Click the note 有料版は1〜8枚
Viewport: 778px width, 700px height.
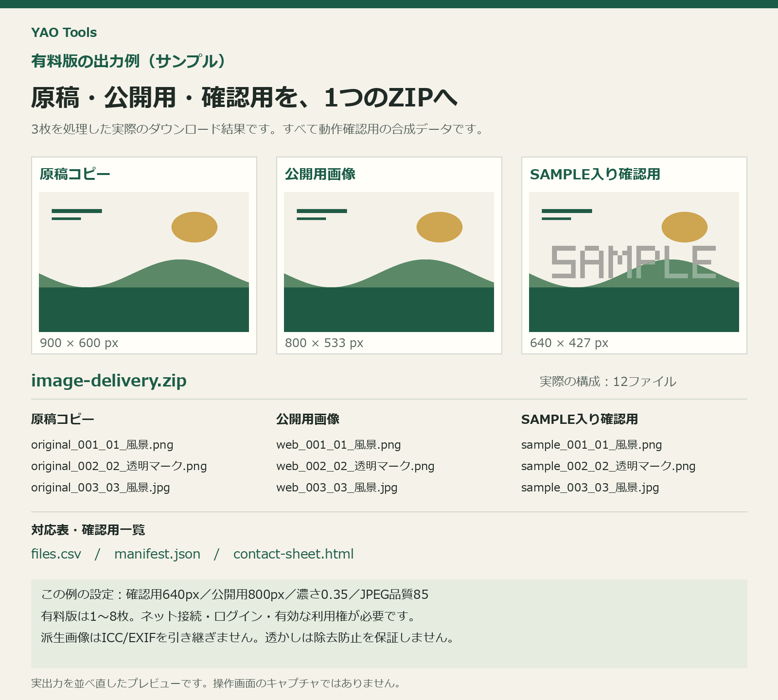coord(230,616)
